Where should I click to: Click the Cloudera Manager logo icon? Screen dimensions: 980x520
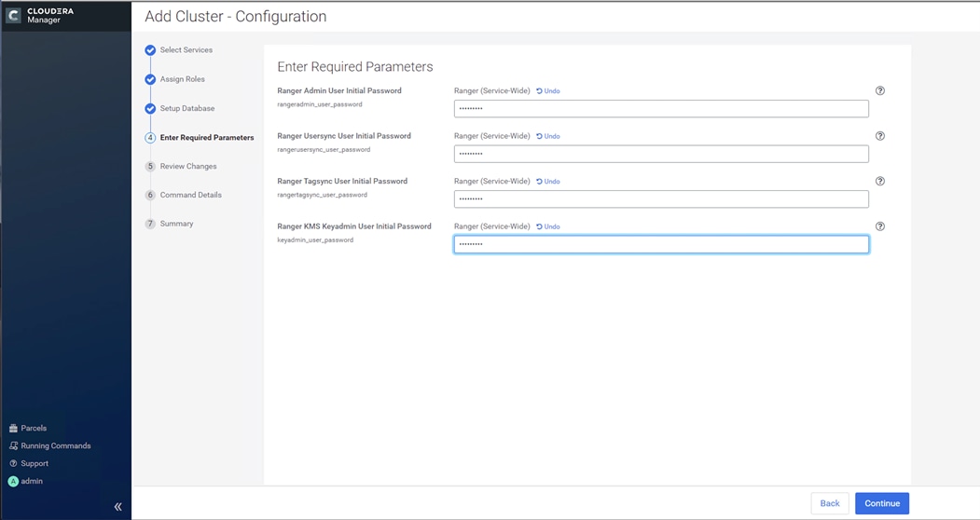13,16
